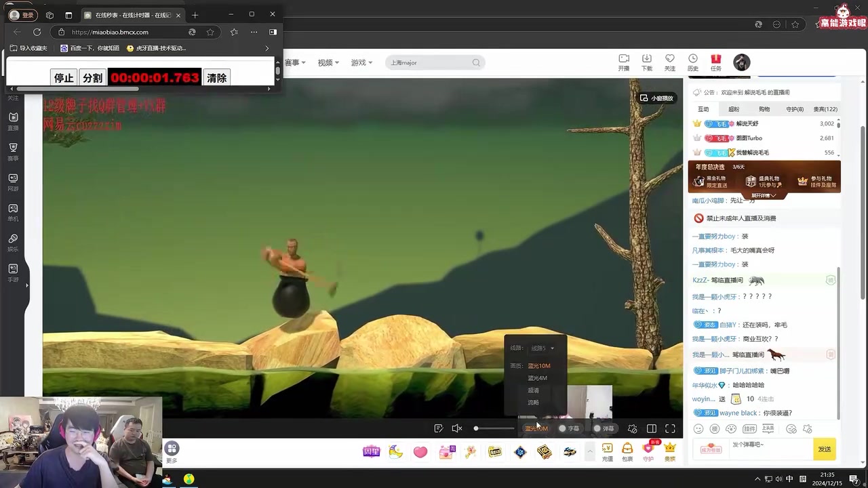Open 直播 in left sidebar
Screen dimensions: 868x488
(13, 121)
